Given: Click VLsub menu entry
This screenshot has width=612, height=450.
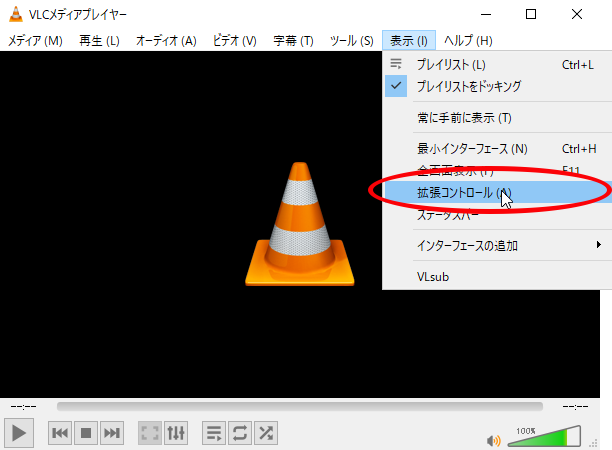Looking at the screenshot, I should pos(433,276).
